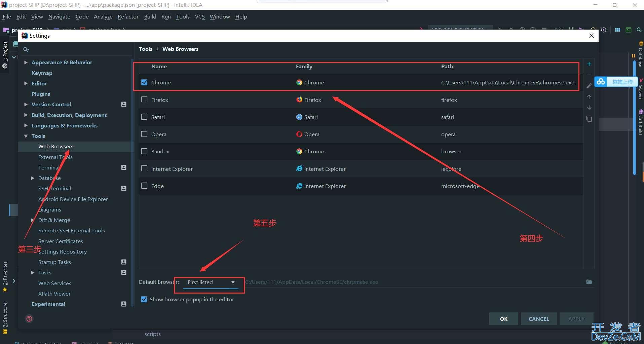
Task: Select Plugins in settings tree
Action: [41, 94]
